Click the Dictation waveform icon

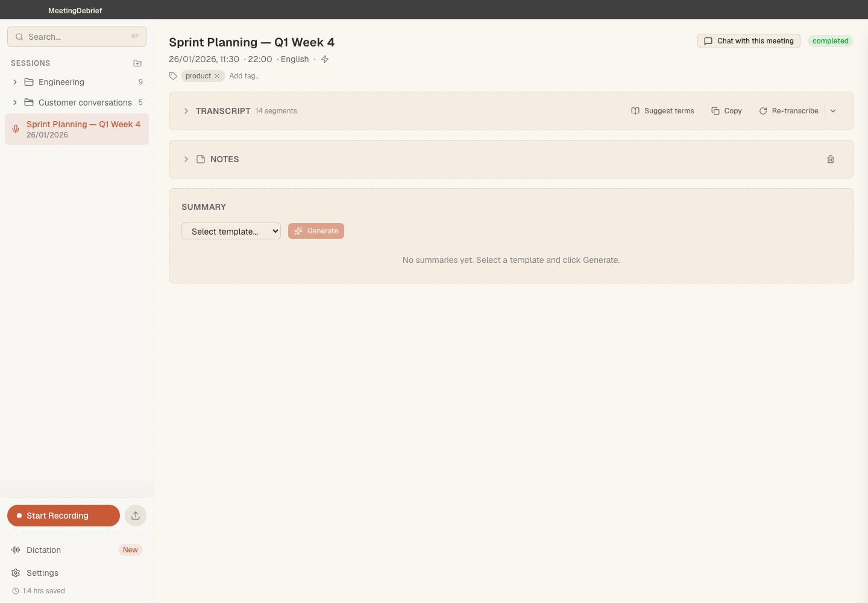point(16,550)
